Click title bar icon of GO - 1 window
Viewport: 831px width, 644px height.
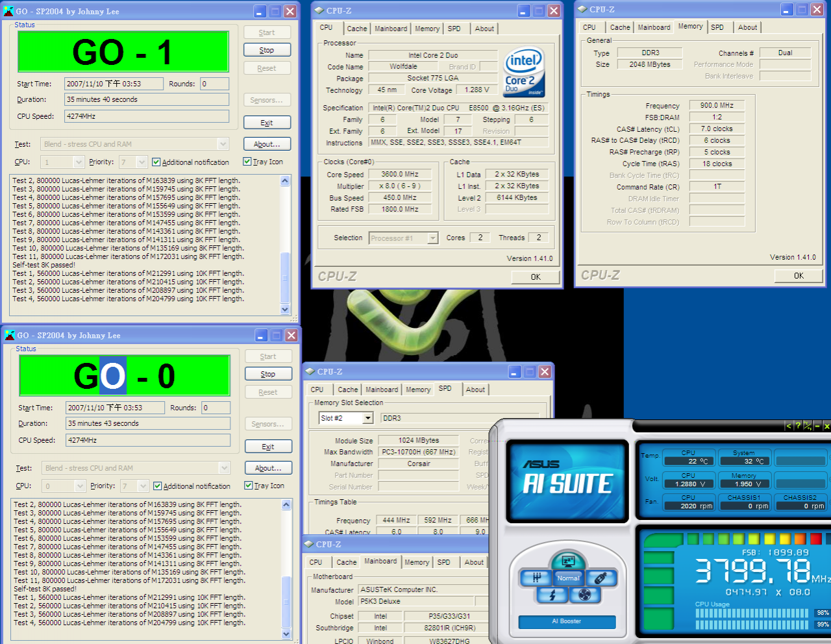tap(8, 11)
